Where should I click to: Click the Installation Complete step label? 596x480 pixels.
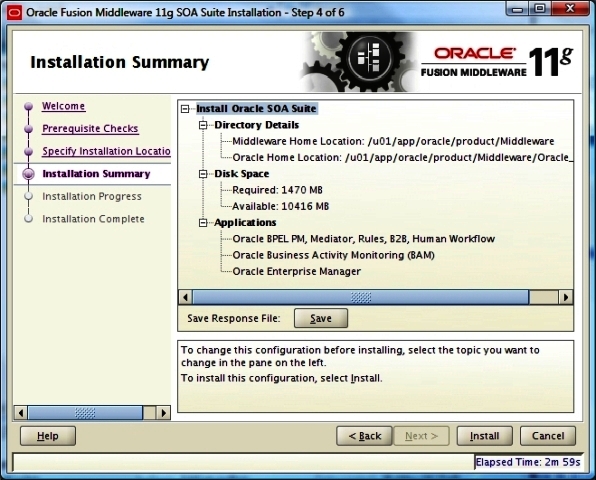pos(93,219)
